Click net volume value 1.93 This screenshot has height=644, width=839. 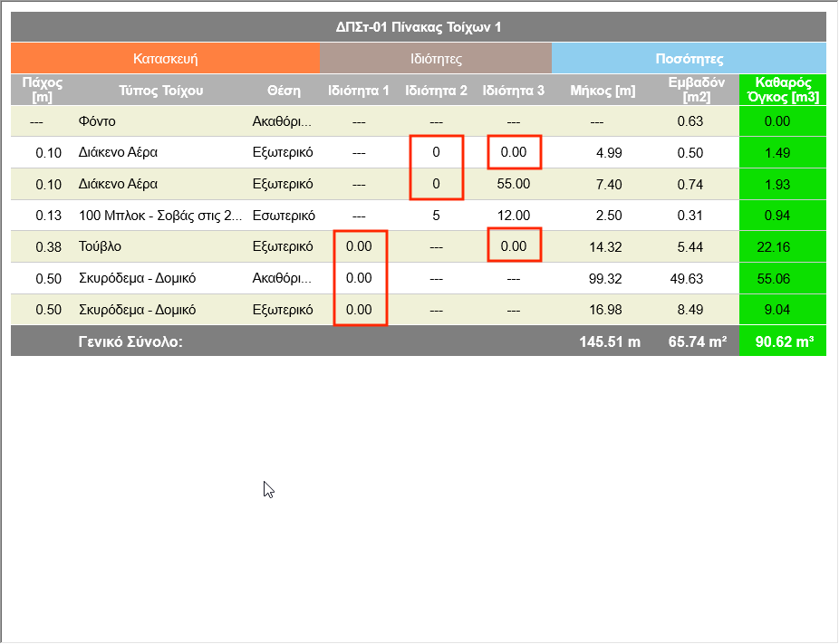click(x=776, y=185)
